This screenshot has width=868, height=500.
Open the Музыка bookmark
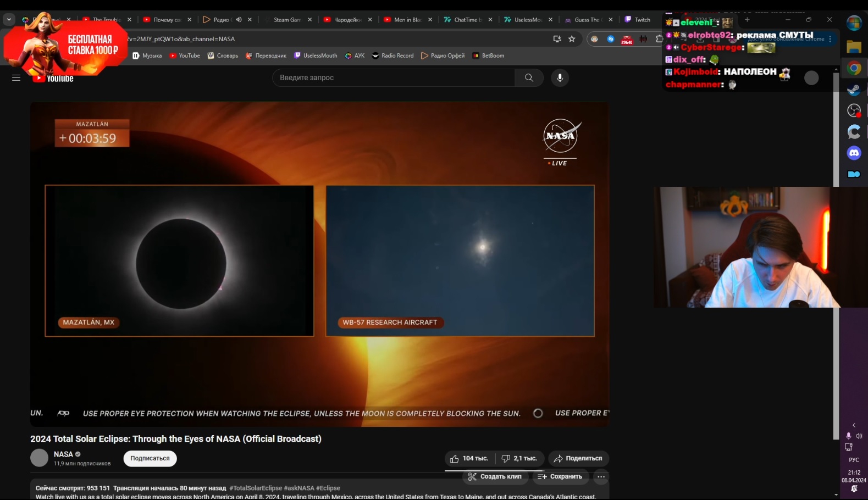click(x=147, y=55)
